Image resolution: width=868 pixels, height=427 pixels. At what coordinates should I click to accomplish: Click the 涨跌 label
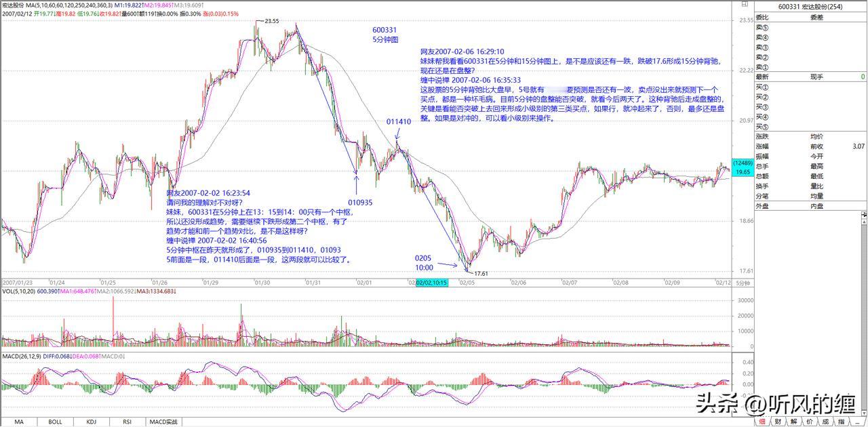tap(762, 136)
